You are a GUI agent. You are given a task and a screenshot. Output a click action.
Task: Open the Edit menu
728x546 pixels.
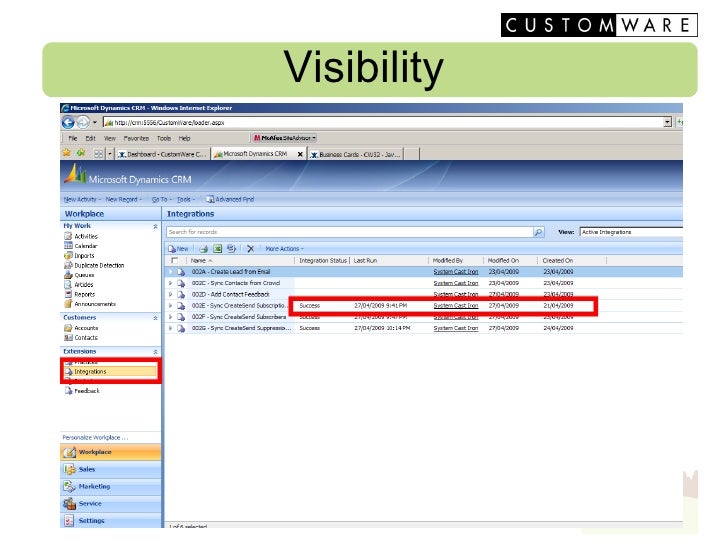pos(90,138)
